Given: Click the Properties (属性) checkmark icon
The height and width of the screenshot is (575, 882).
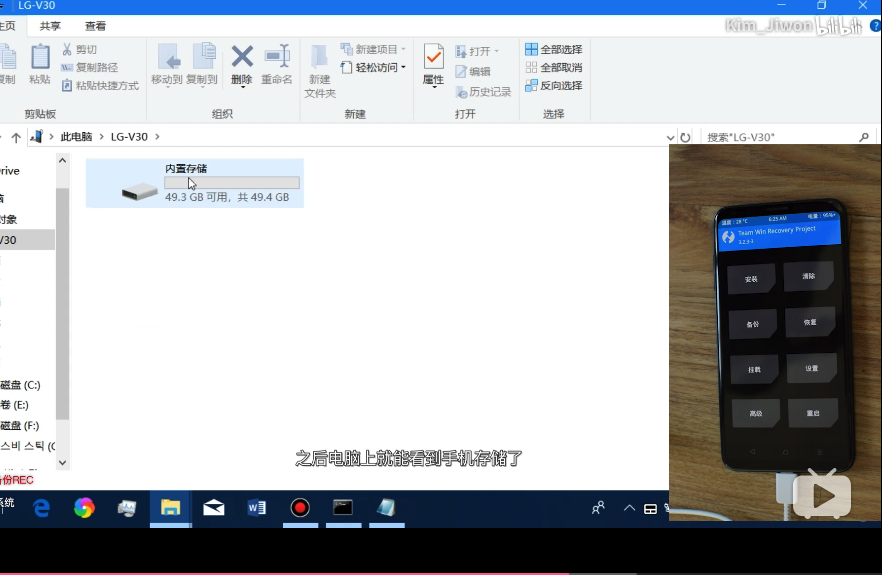Looking at the screenshot, I should pyautogui.click(x=434, y=56).
